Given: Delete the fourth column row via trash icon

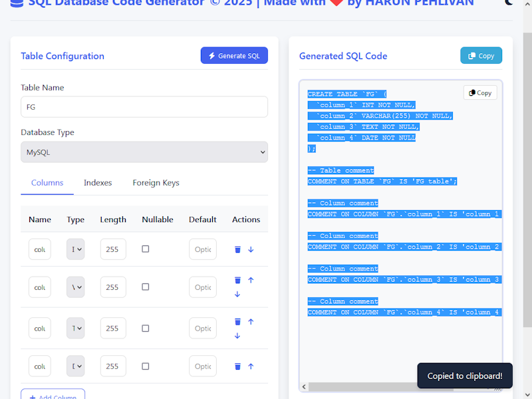Looking at the screenshot, I should [x=237, y=366].
